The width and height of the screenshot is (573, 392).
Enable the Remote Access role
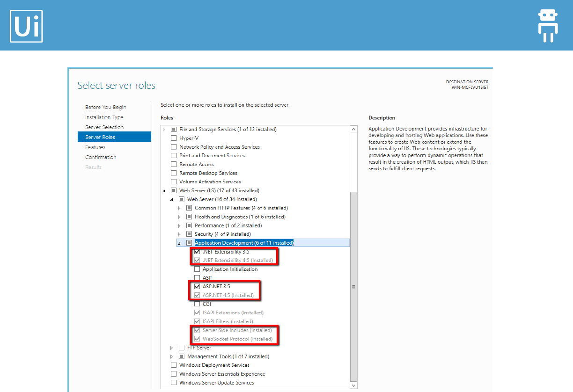174,164
